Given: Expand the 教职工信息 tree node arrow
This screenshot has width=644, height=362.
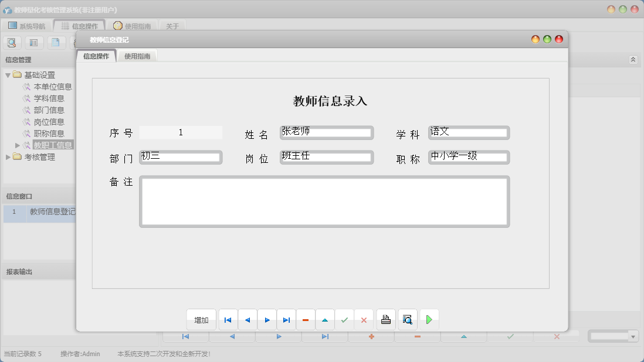Looking at the screenshot, I should tap(16, 145).
